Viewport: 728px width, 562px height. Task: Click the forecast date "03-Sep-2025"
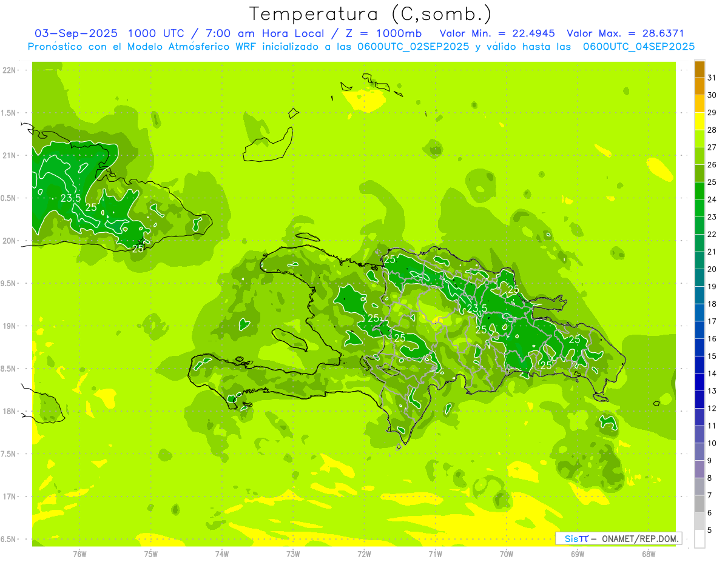(x=75, y=33)
